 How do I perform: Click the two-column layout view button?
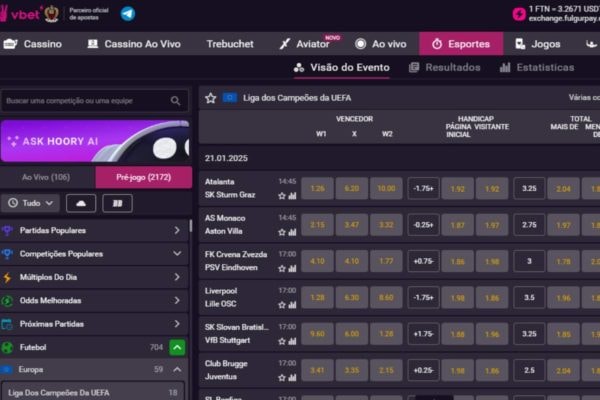point(117,203)
